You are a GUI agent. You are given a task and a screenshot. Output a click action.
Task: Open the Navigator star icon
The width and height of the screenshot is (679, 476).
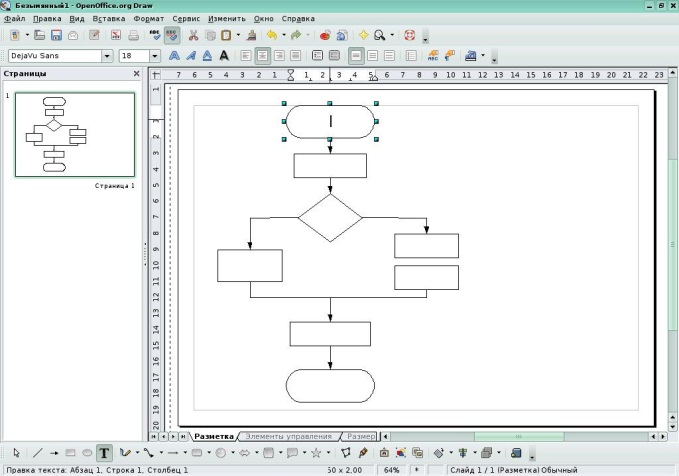364,35
